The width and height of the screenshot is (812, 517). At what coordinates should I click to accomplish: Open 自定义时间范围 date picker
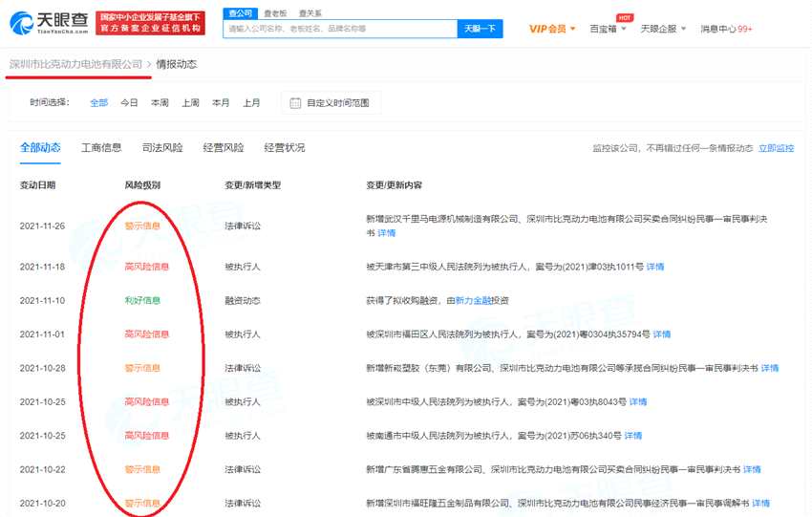331,102
